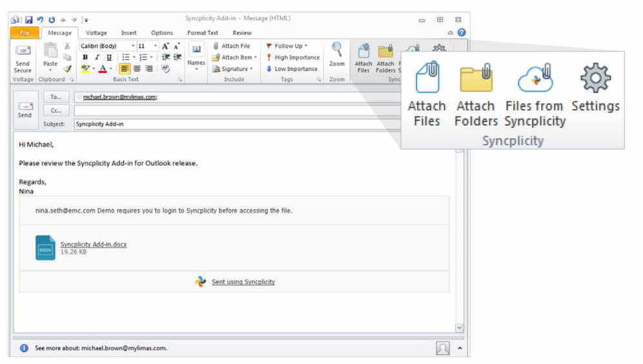Screen dimensions: 643x364
Task: Click the Send Secure button
Action: coord(23,59)
